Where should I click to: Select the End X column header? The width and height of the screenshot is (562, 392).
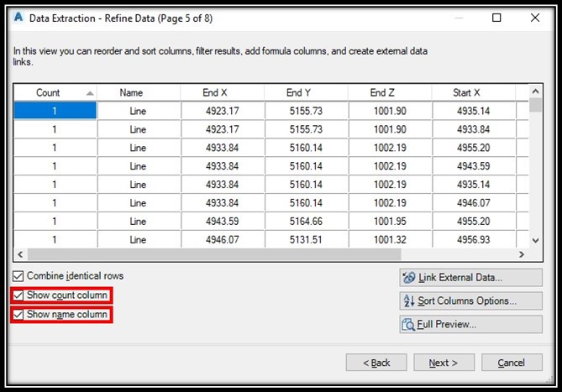[x=223, y=92]
